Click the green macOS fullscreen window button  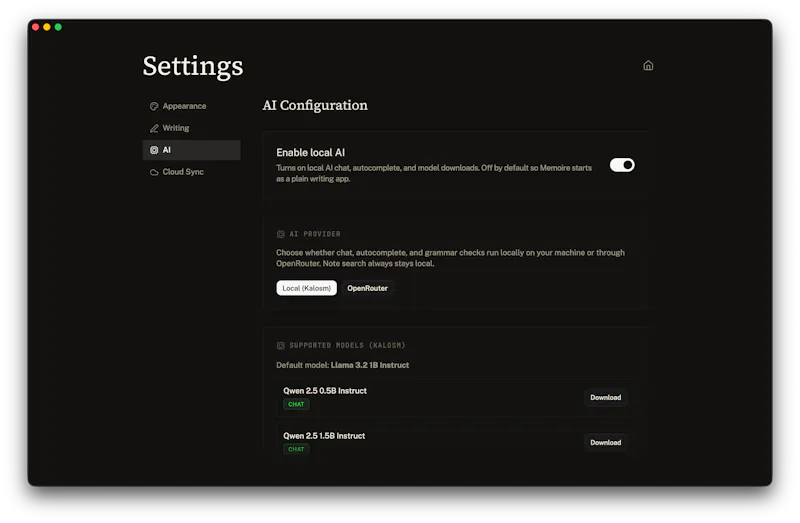pos(58,27)
